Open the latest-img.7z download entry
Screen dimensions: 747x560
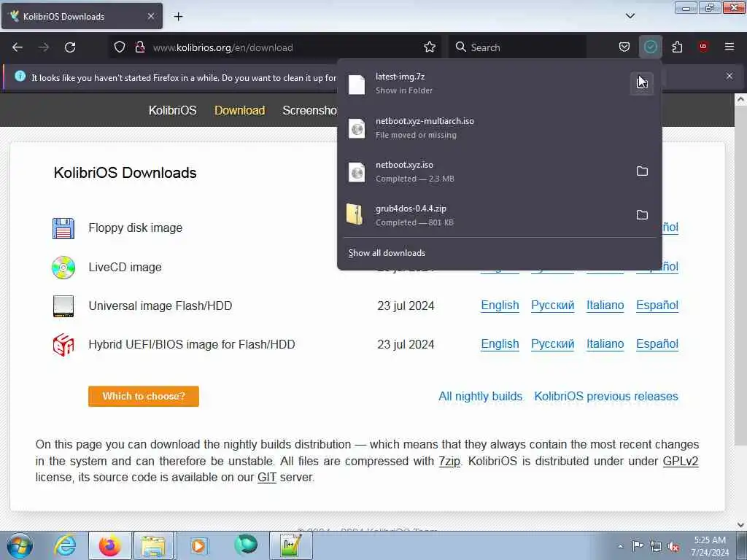483,83
